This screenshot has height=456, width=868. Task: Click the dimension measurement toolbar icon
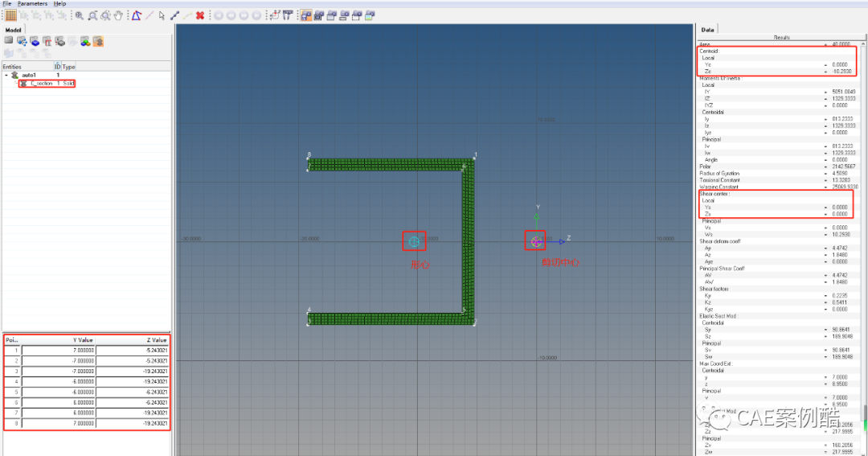pos(288,15)
